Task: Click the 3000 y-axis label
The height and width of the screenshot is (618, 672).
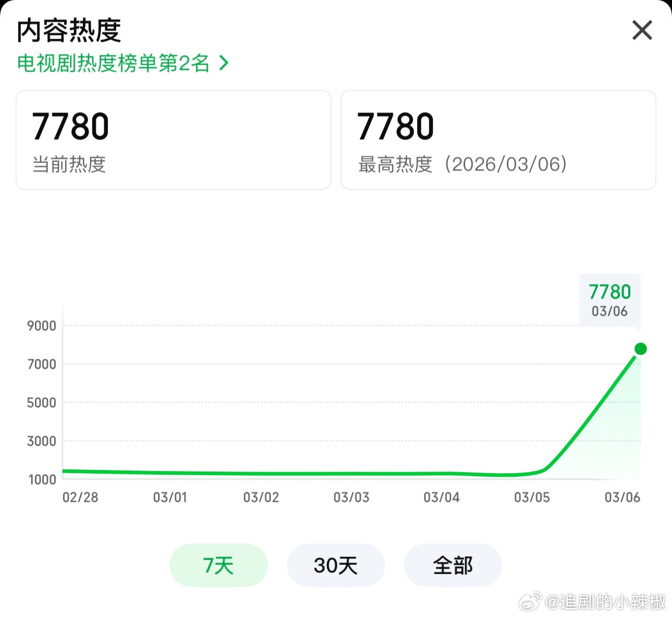Action: pos(42,441)
